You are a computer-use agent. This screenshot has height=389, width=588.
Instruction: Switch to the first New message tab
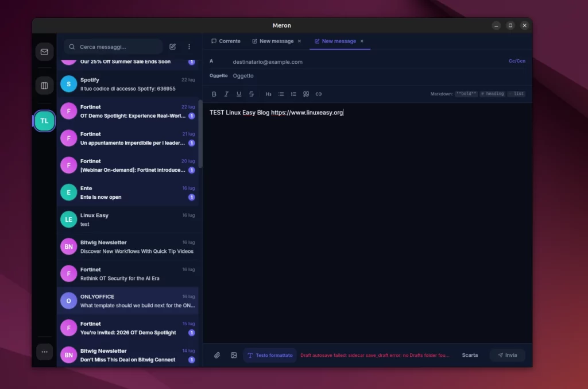coord(273,41)
